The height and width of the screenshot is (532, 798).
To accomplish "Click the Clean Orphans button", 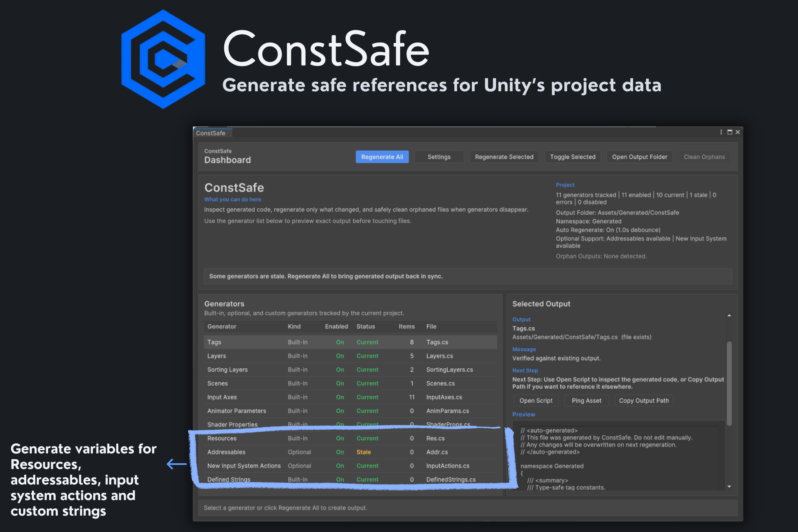I will pos(704,157).
